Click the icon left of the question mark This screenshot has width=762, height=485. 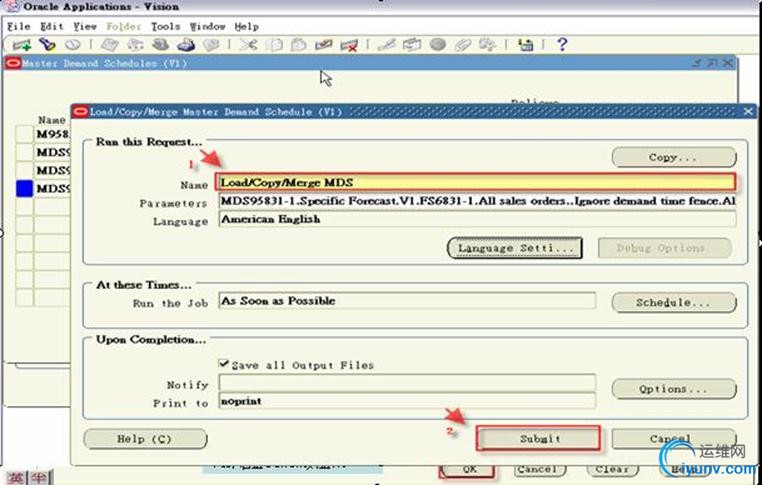525,45
